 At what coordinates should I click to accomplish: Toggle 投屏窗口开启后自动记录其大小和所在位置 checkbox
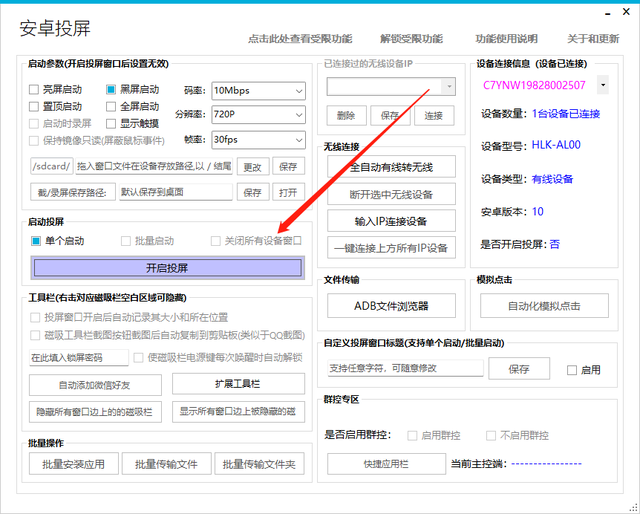coord(35,317)
